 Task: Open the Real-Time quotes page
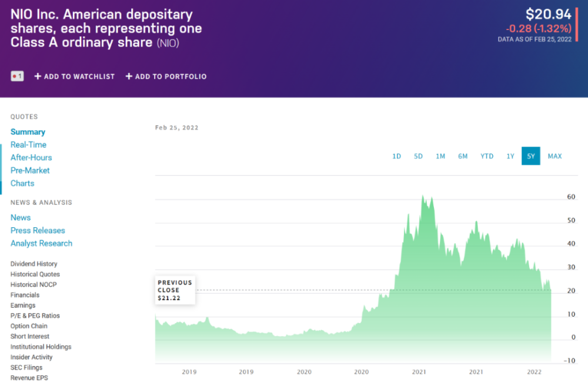click(28, 145)
